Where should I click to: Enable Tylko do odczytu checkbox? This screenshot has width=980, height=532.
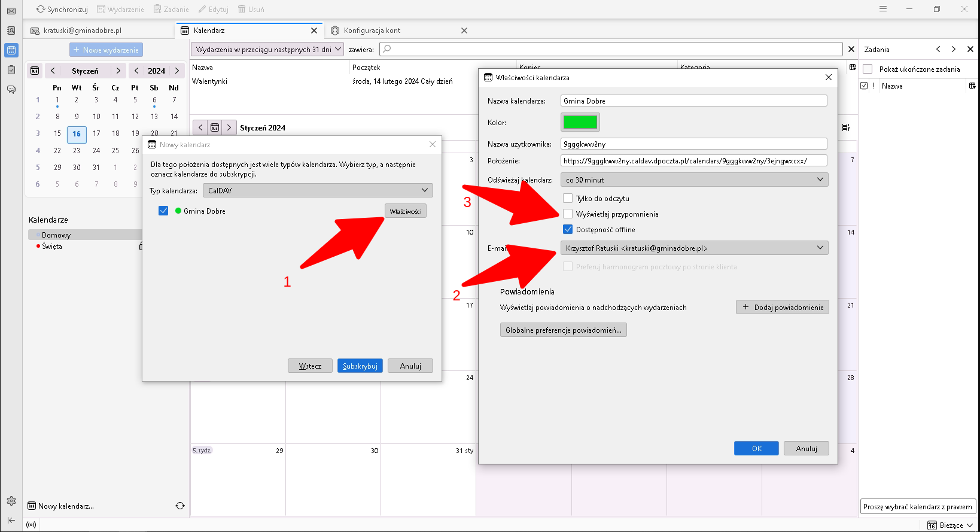point(568,198)
